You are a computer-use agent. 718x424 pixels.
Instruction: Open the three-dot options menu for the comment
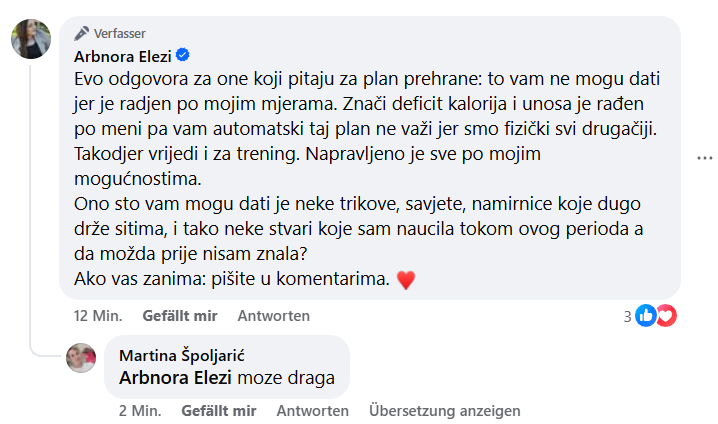(x=704, y=158)
